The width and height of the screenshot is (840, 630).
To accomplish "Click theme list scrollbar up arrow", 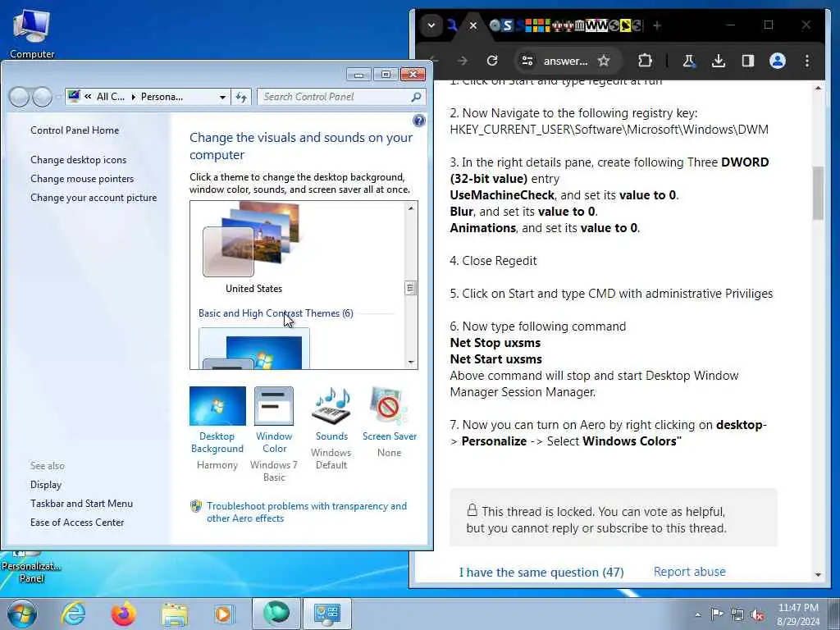I will click(x=411, y=208).
